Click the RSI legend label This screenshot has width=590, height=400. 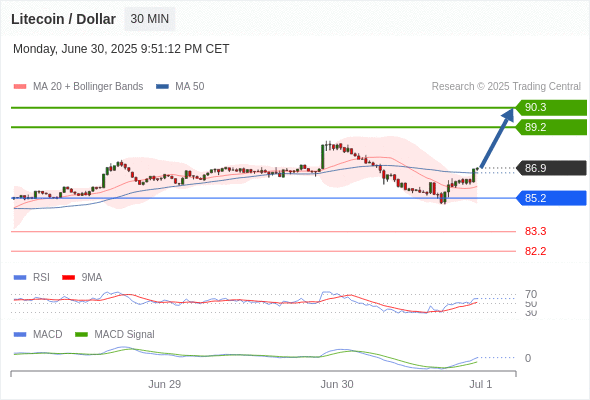coord(41,278)
